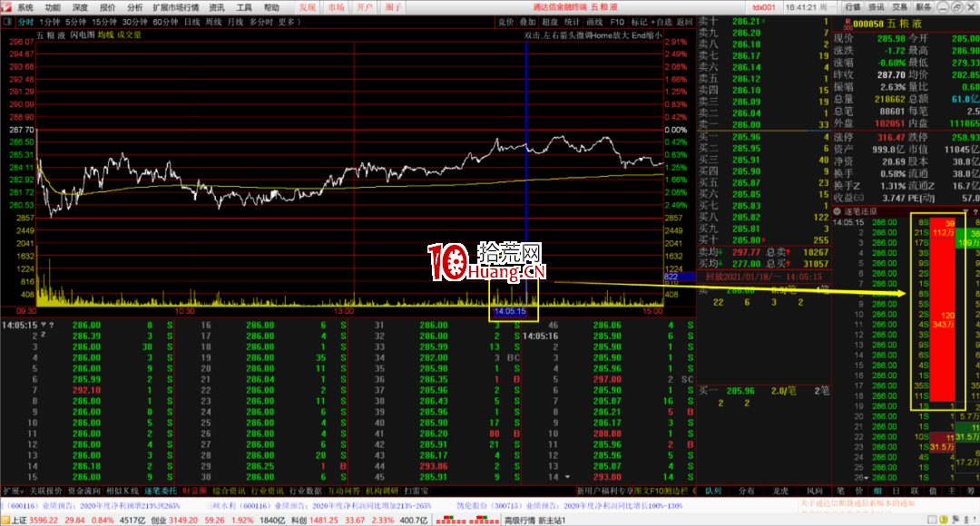Click the filter icon in 逐笔还原 header
This screenshot has width=980, height=526.
[x=965, y=212]
